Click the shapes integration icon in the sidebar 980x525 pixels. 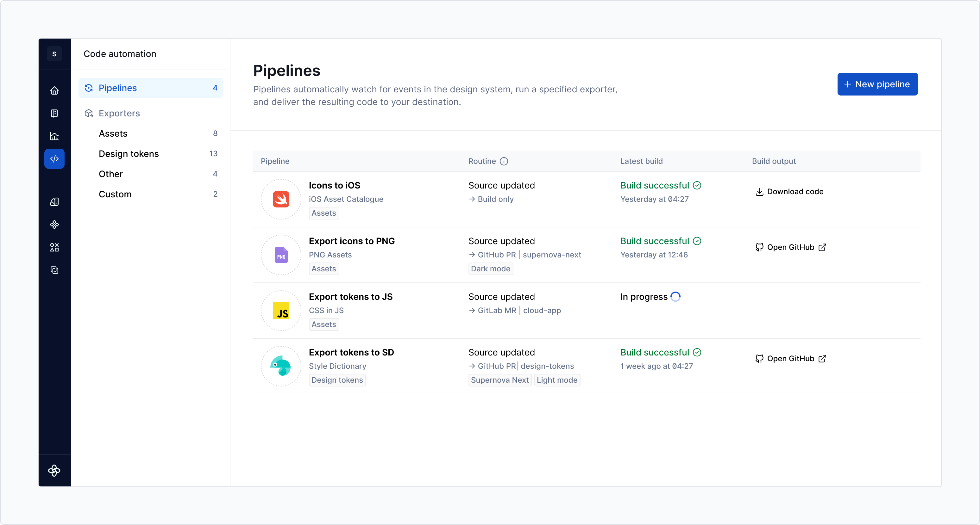54,247
